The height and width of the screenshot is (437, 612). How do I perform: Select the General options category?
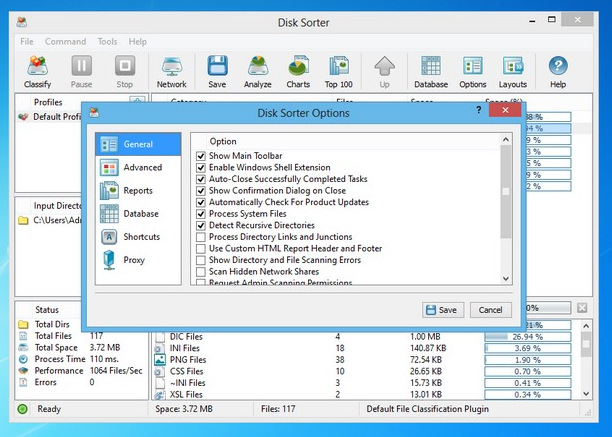click(x=138, y=144)
